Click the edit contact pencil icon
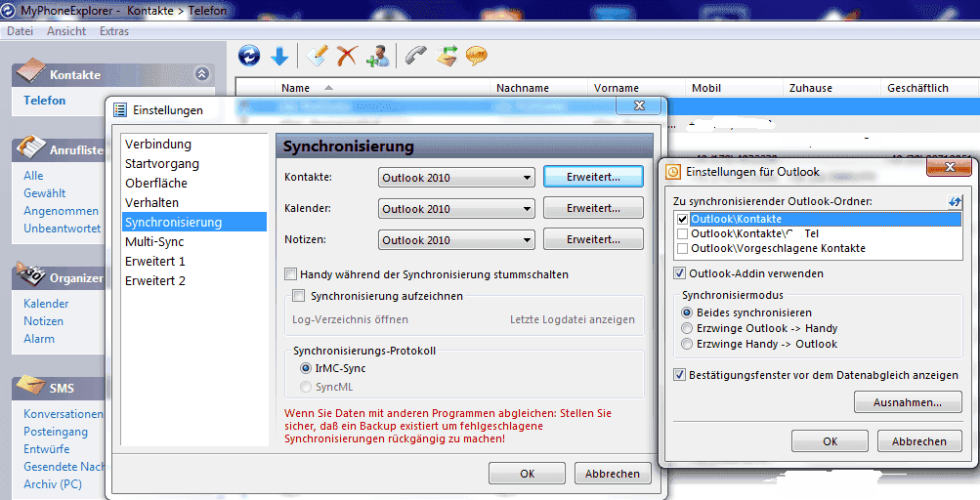Image resolution: width=980 pixels, height=500 pixels. point(317,56)
